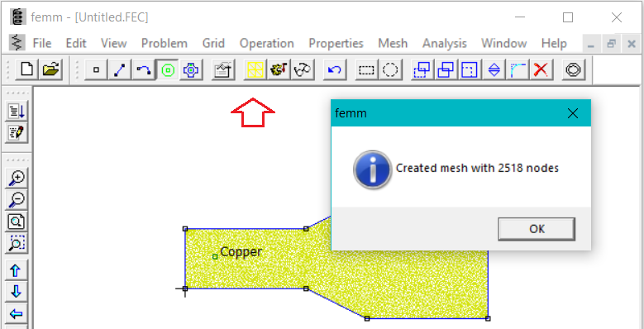The width and height of the screenshot is (644, 329).
Task: Zoom to natural extents icon
Action: point(17,222)
